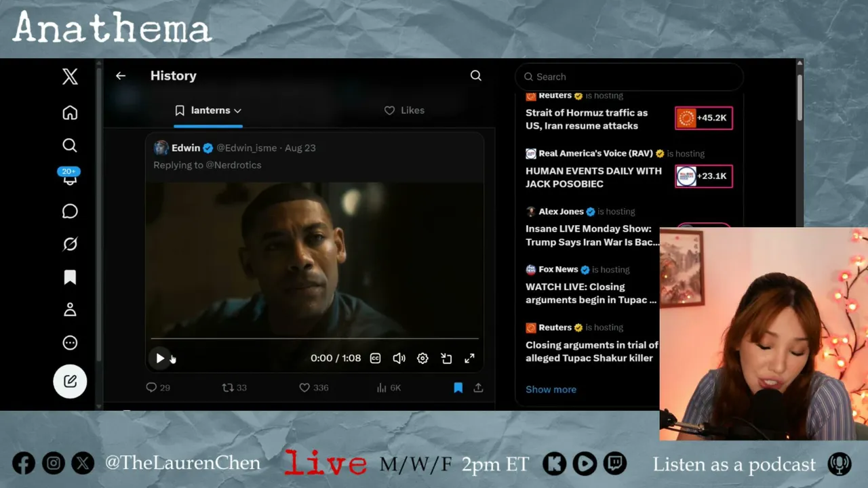The height and width of the screenshot is (488, 868).
Task: Click the Alex Jones host name
Action: pyautogui.click(x=561, y=211)
